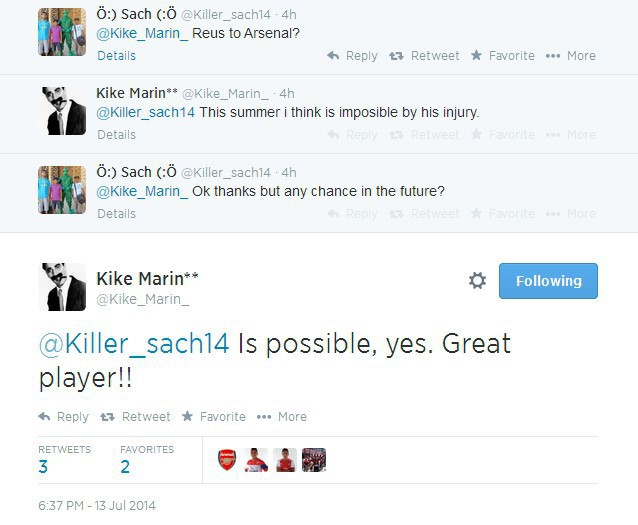This screenshot has width=638, height=525.
Task: Favorite the main Kike Marin tweet
Action: tap(213, 417)
